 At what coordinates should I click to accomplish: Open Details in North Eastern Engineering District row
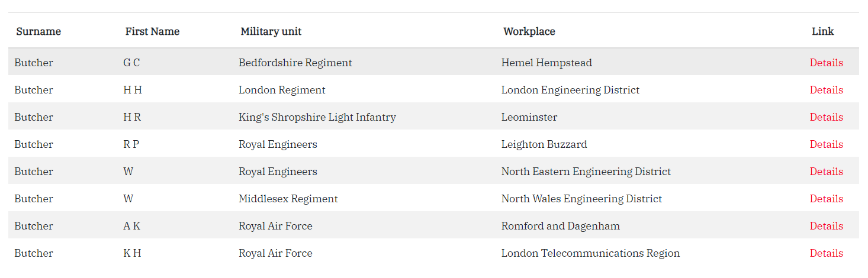coord(826,172)
